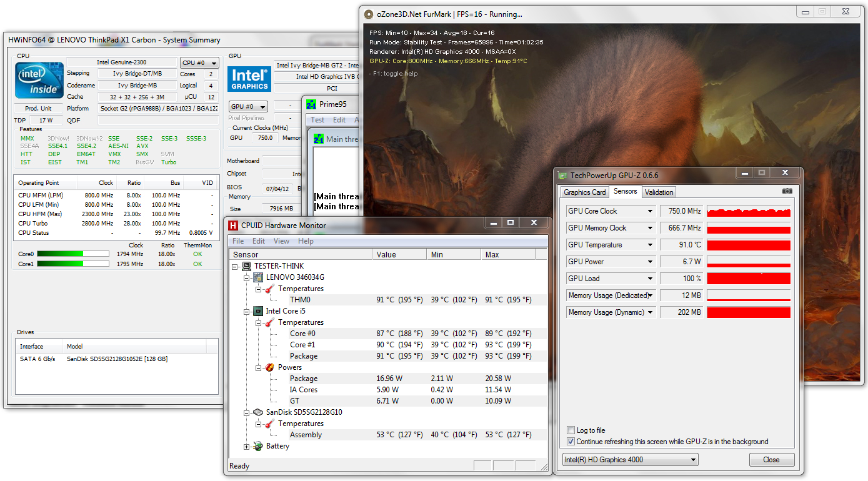
Task: Open the GPU Core Clock sensor dropdown
Action: click(x=651, y=211)
